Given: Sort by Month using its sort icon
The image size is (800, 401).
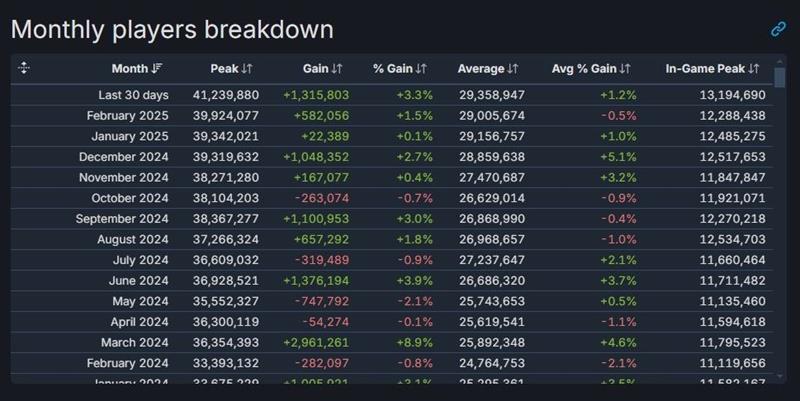Looking at the screenshot, I should pyautogui.click(x=157, y=69).
